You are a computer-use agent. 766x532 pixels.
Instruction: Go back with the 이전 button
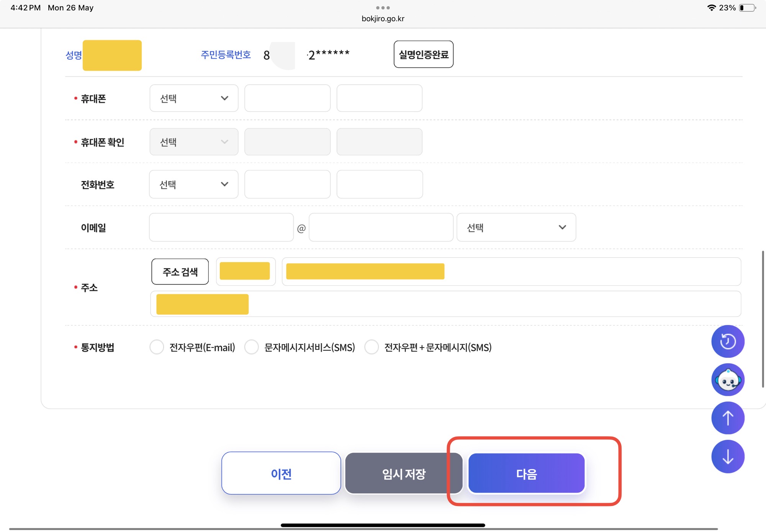[x=281, y=473]
